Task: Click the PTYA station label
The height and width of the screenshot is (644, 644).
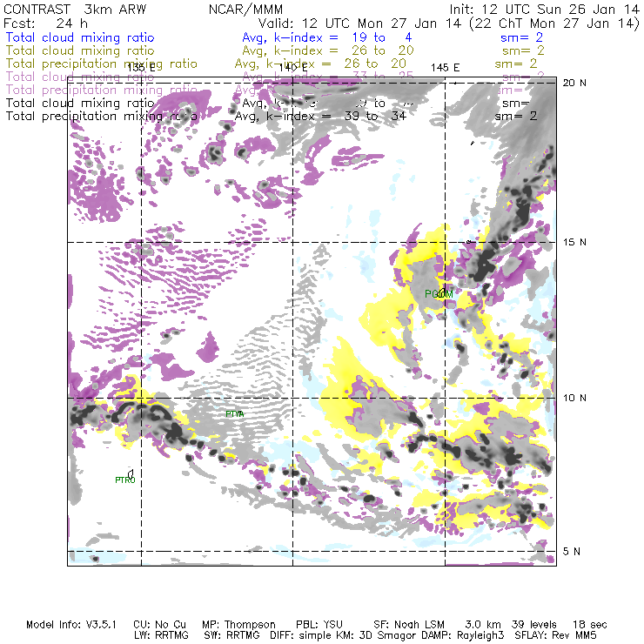Action: point(234,414)
